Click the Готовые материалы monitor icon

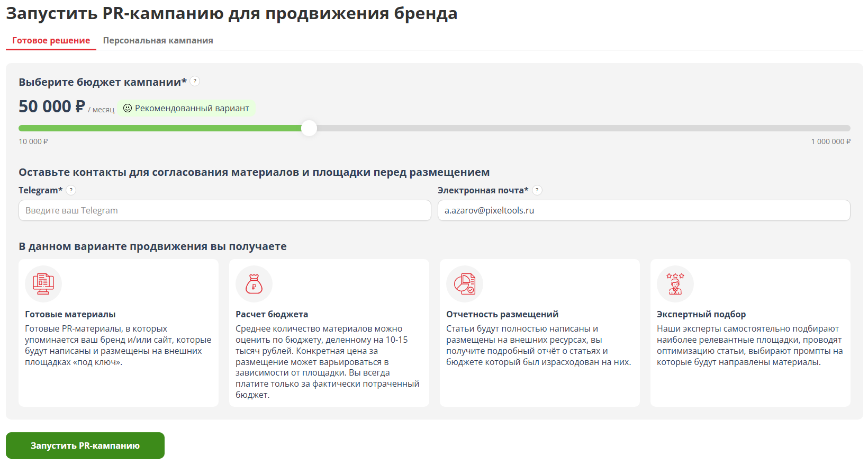click(43, 284)
